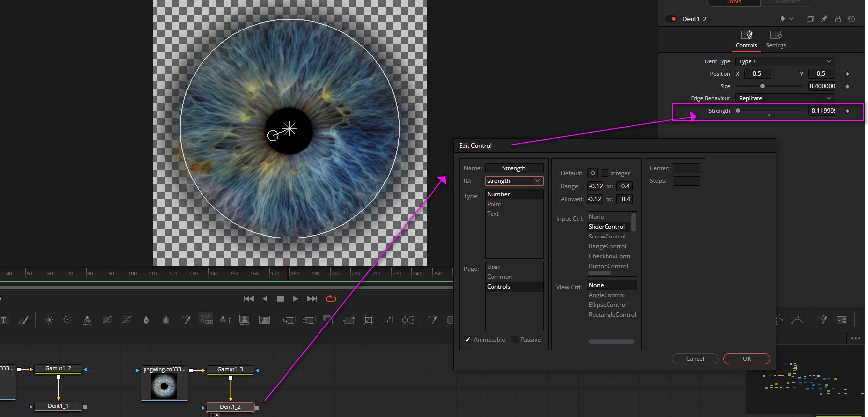Stop playback

click(280, 298)
